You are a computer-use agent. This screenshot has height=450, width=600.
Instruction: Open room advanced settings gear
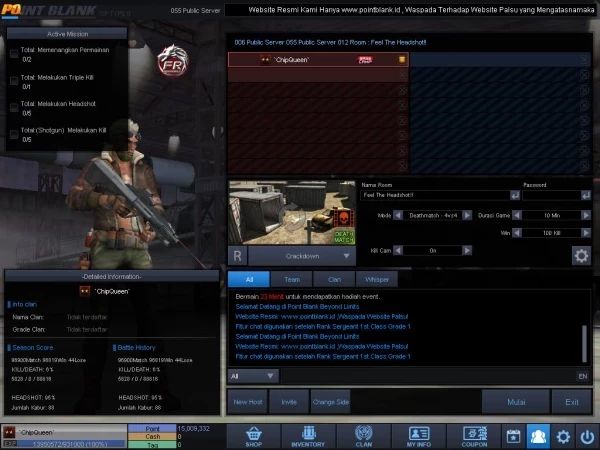581,256
